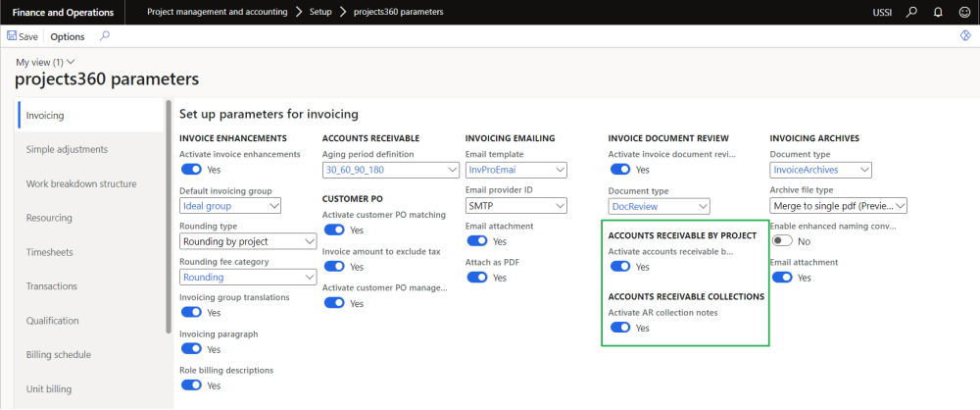
Task: Enable enhanced naming convention toggle
Action: coord(781,240)
